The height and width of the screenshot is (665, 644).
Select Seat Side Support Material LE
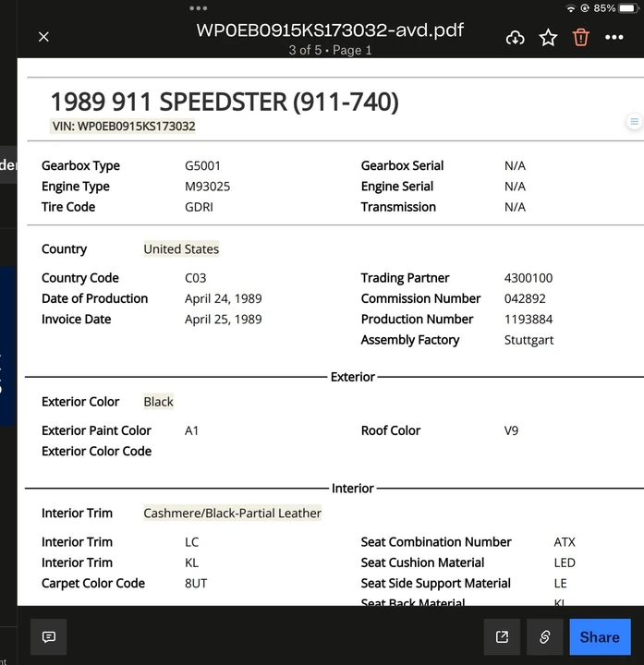[560, 584]
